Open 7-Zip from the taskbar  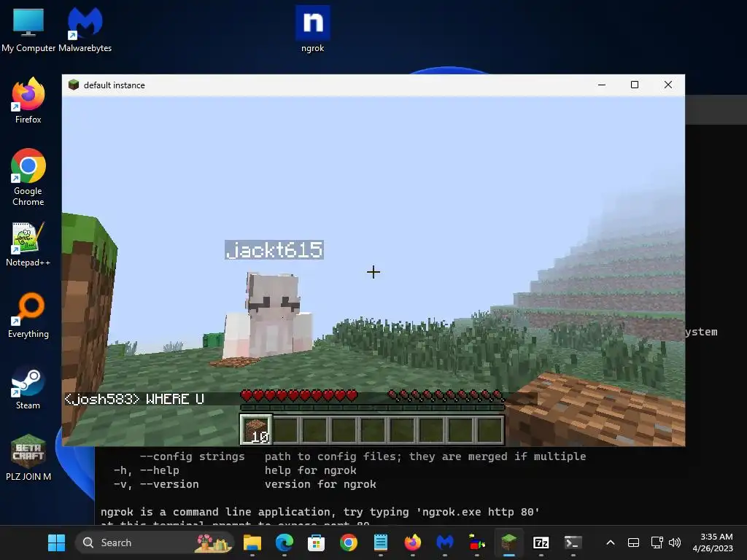(x=541, y=542)
